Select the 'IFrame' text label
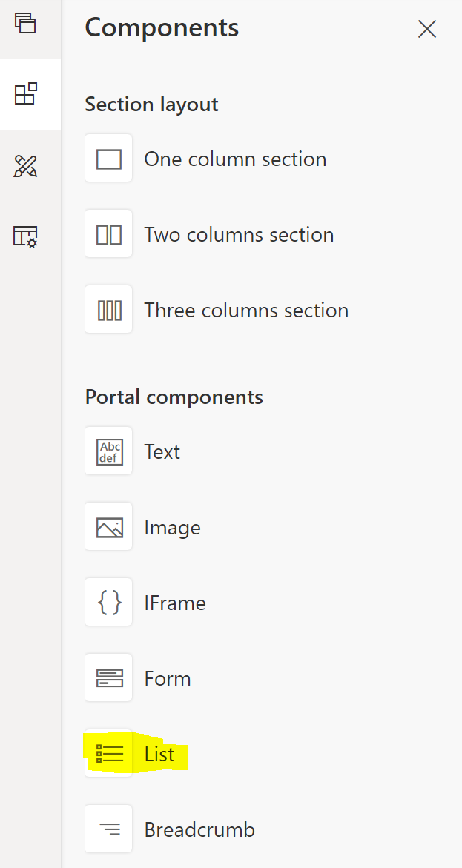Viewport: 462px width, 868px height. point(175,603)
